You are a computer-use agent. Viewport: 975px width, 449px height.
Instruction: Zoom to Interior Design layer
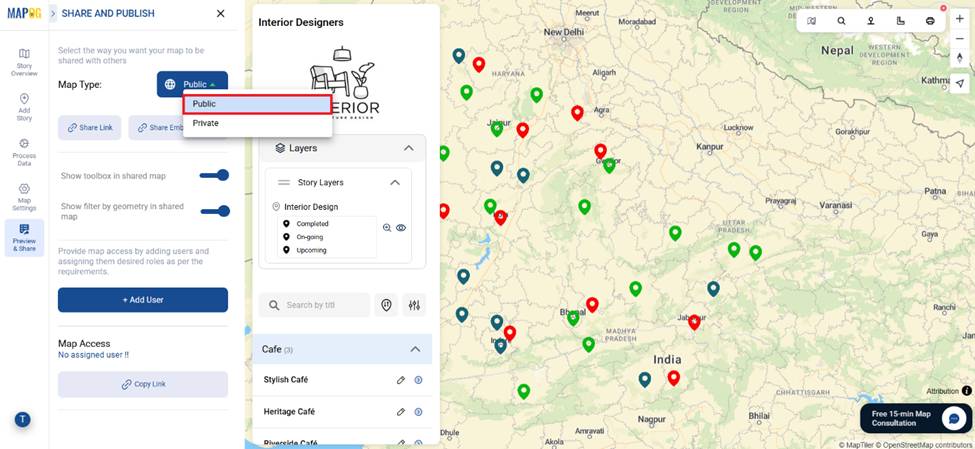387,228
